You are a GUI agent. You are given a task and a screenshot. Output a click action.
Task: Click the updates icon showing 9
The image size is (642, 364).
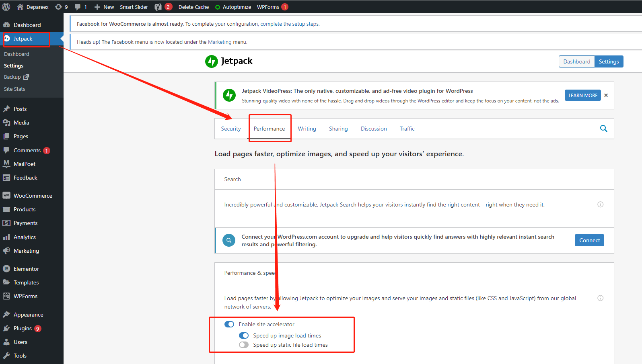[x=61, y=7]
